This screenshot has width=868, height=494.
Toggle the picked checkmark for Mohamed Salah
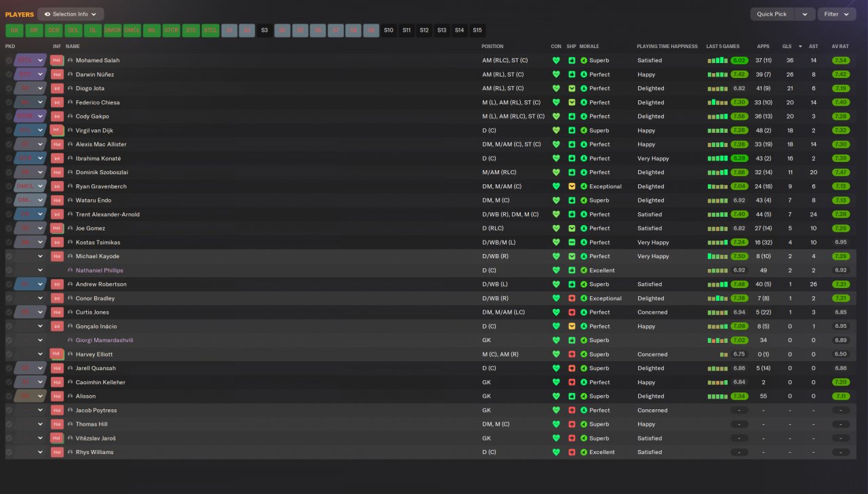(x=9, y=60)
